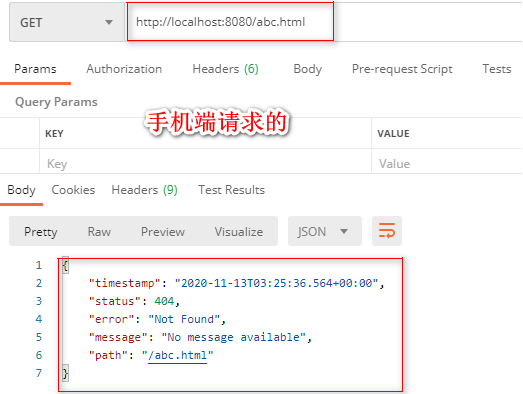The width and height of the screenshot is (523, 394).
Task: Click the "message" key in JSON
Action: tap(118, 337)
